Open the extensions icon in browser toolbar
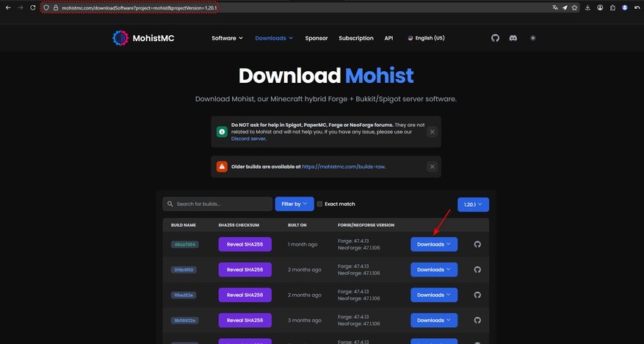Image resolution: width=644 pixels, height=344 pixels. click(x=612, y=8)
